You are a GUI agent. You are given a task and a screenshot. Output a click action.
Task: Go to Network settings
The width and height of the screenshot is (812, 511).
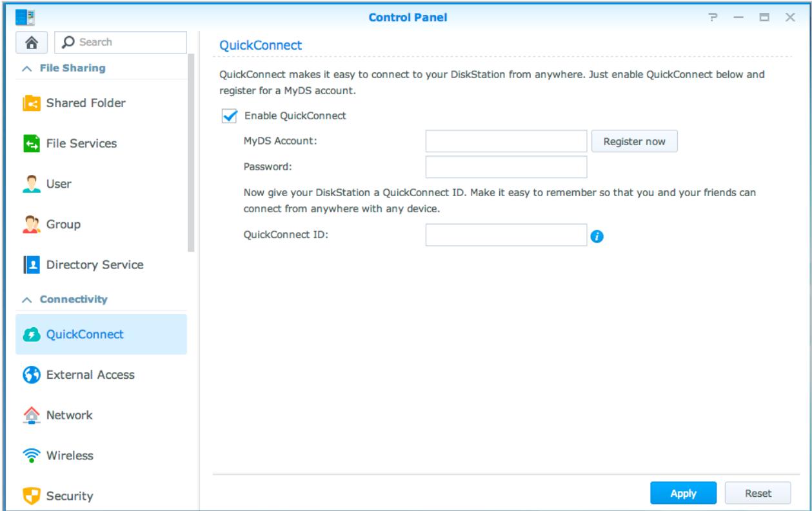point(101,416)
